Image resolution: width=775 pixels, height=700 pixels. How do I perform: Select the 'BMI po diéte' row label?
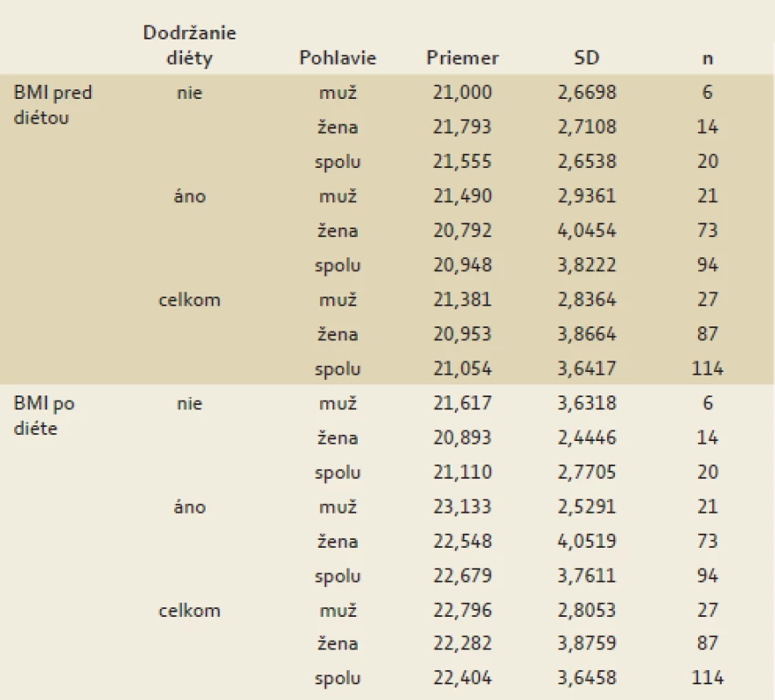pyautogui.click(x=44, y=416)
